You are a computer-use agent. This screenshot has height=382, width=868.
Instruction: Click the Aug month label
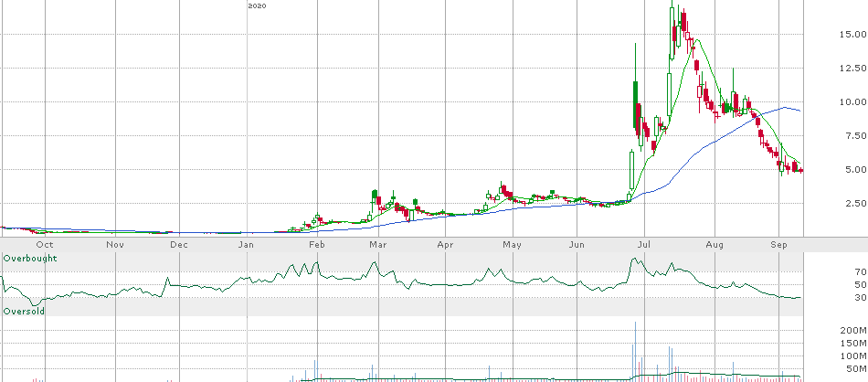click(715, 244)
